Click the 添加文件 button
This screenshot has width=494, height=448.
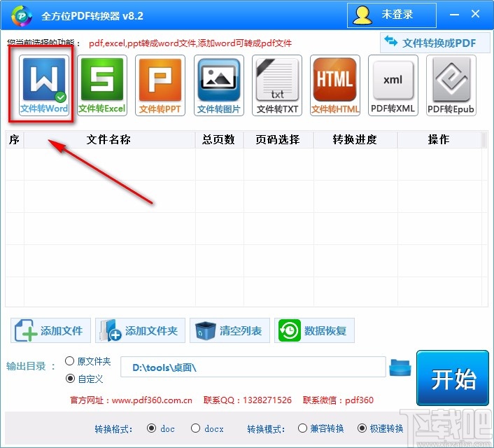point(50,330)
